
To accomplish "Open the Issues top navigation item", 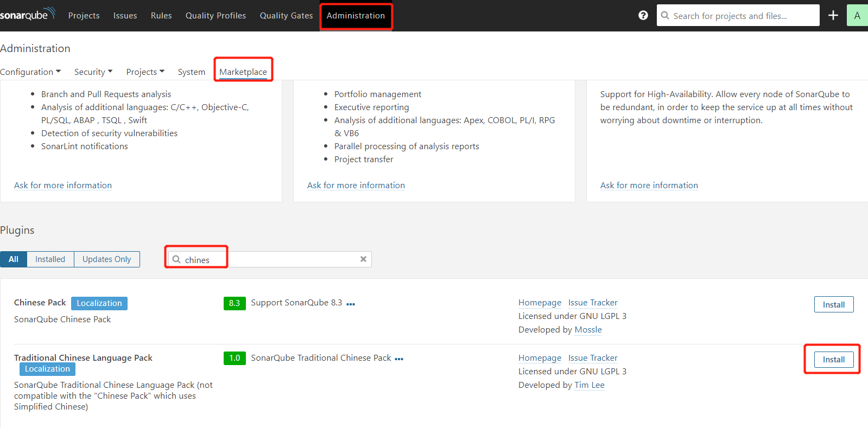I will [x=125, y=16].
